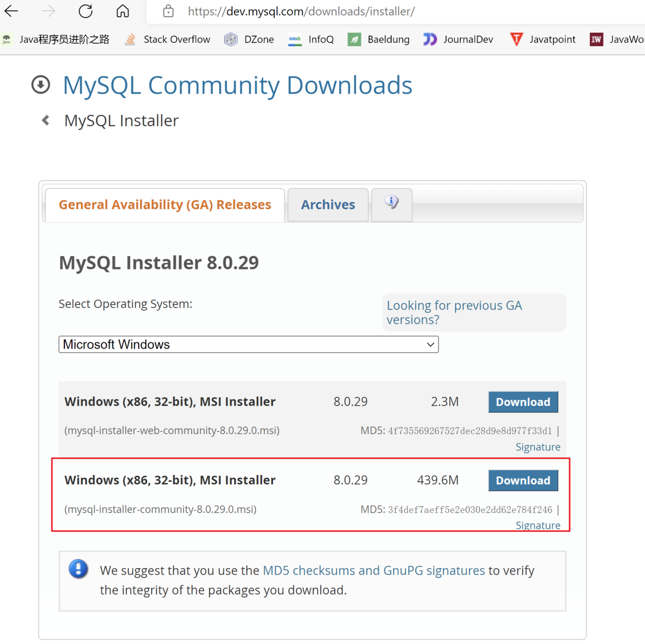Download the 439.6M community MSI installer
This screenshot has width=645, height=644.
523,481
